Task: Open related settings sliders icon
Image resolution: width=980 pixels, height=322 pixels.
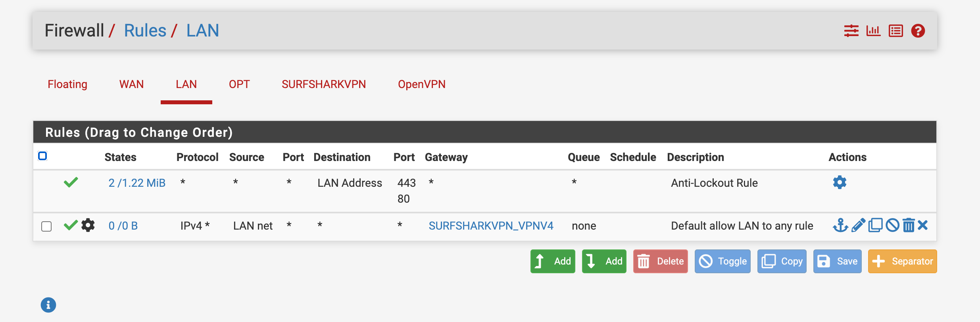Action: (x=851, y=31)
